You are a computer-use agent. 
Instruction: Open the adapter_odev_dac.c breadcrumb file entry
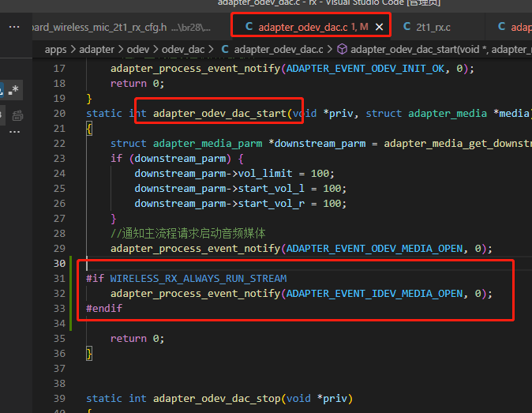pyautogui.click(x=278, y=50)
